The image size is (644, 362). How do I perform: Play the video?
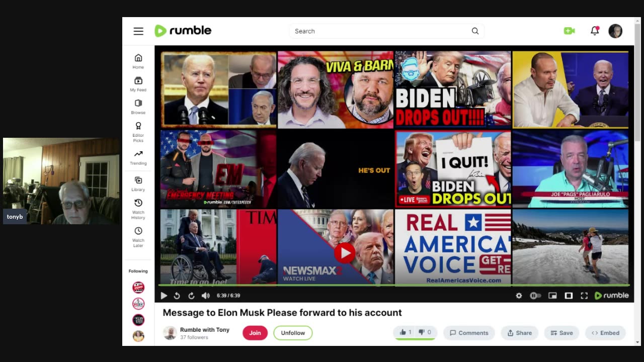tap(164, 296)
